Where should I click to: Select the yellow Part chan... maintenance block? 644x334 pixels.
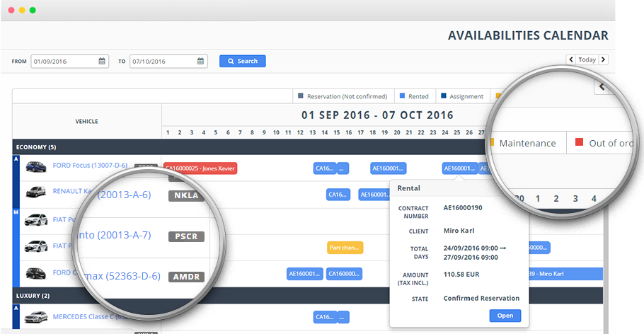345,248
